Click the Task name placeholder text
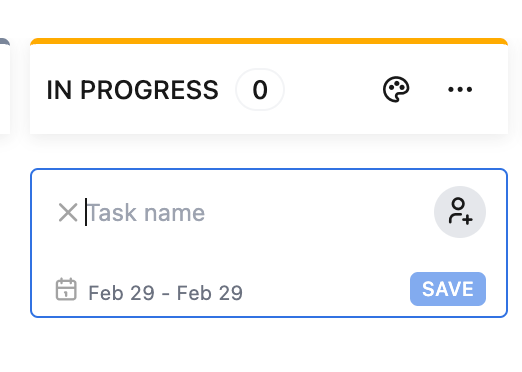This screenshot has width=522, height=372. click(x=146, y=213)
